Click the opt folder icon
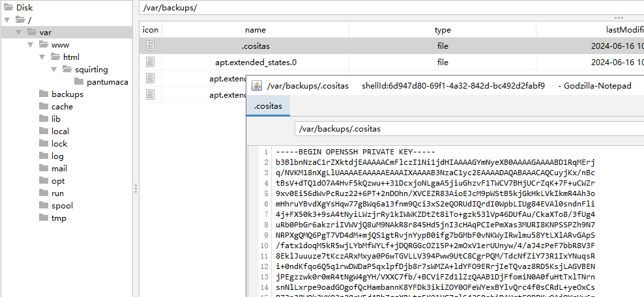644x297 pixels. click(44, 180)
